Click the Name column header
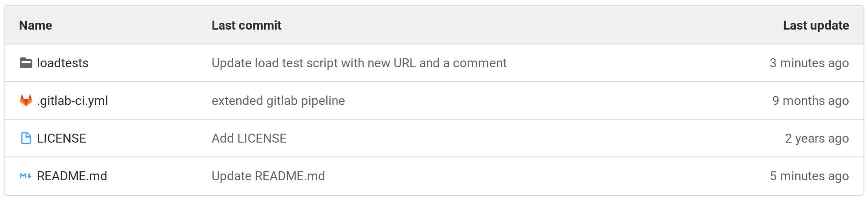The height and width of the screenshot is (200, 868). pyautogui.click(x=35, y=26)
